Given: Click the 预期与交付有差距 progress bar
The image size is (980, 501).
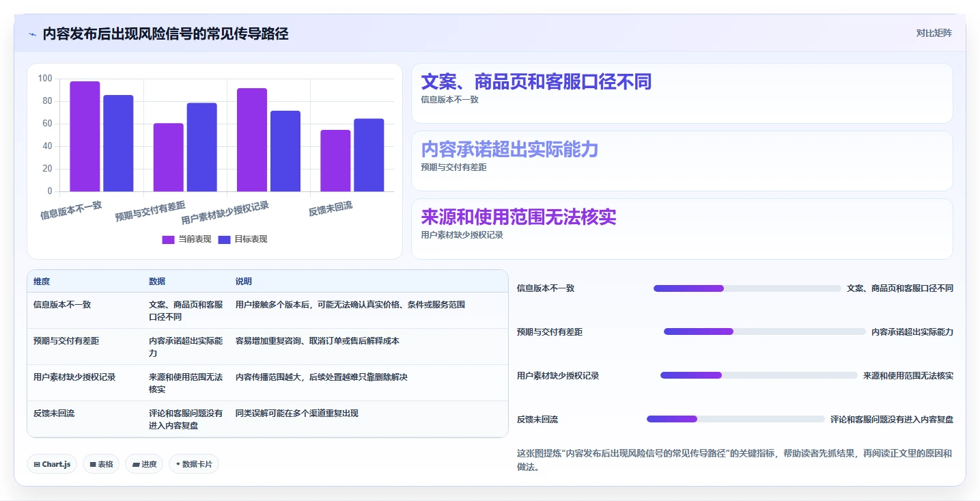Looking at the screenshot, I should pyautogui.click(x=765, y=331).
